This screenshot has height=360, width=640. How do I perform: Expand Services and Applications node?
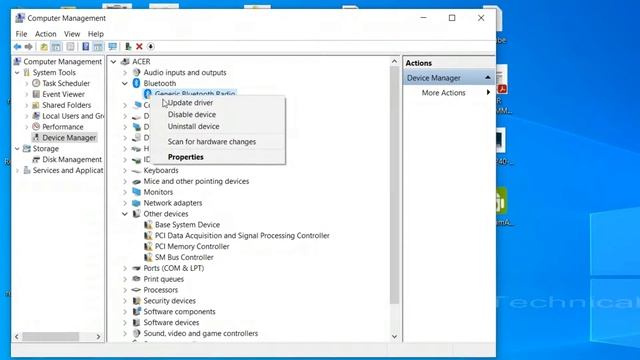point(17,171)
